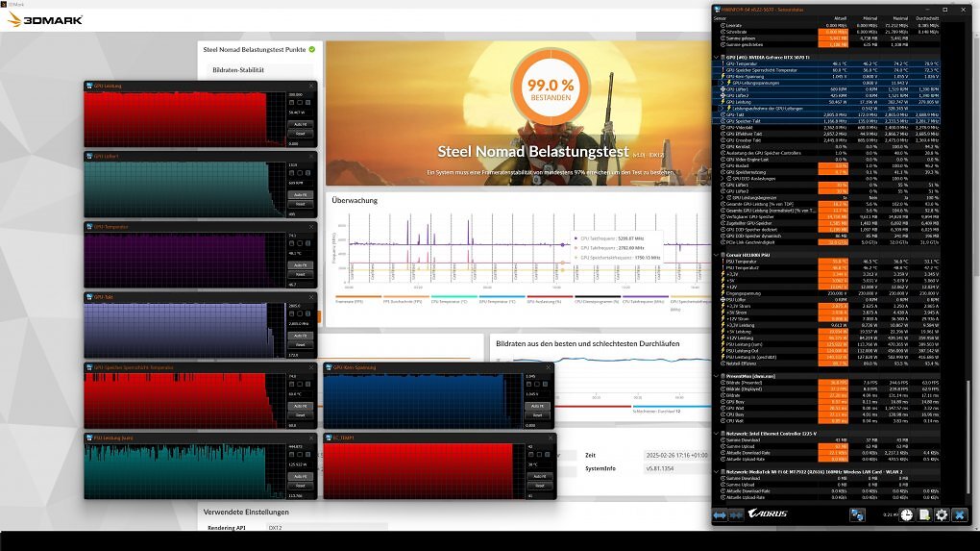
Task: Open HWiNFO sensor settings gear icon
Action: click(942, 514)
